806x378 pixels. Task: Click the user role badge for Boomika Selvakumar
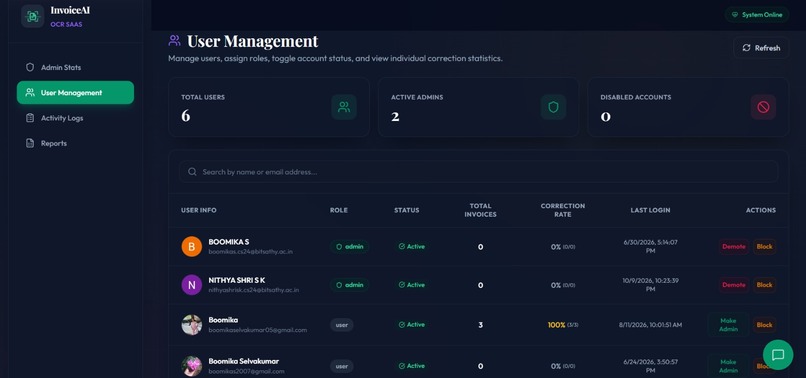pos(342,366)
